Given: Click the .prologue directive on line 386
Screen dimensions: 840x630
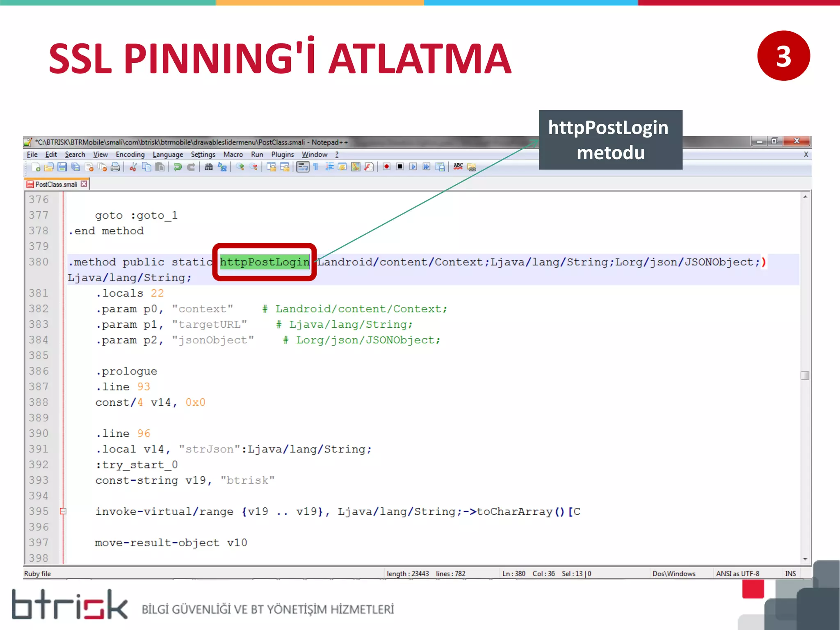Looking at the screenshot, I should pos(126,372).
